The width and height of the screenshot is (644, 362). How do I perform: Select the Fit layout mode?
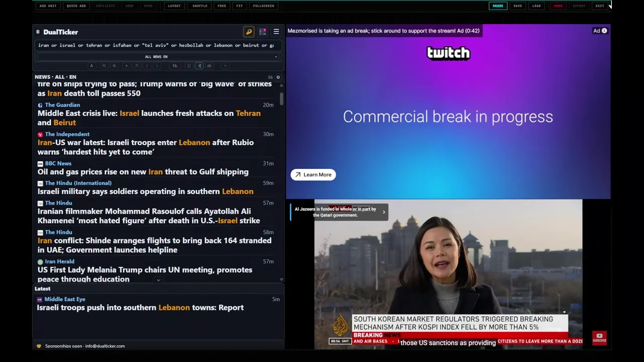(x=239, y=6)
